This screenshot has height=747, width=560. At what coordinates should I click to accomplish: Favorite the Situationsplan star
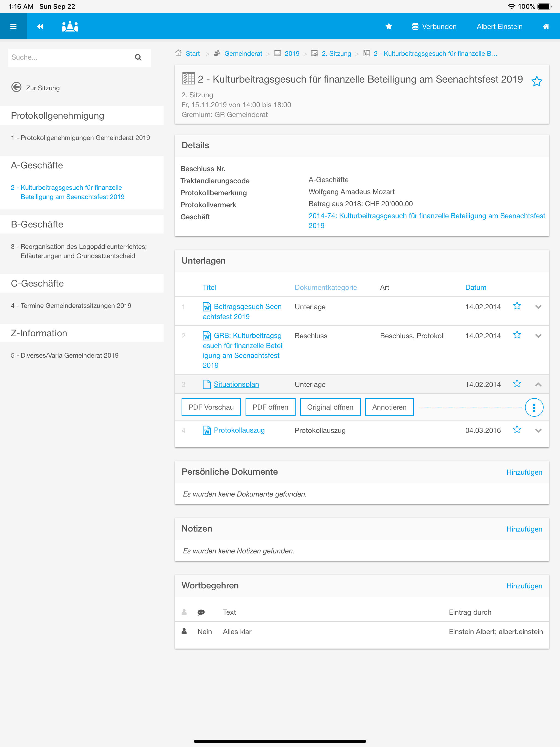coord(517,384)
